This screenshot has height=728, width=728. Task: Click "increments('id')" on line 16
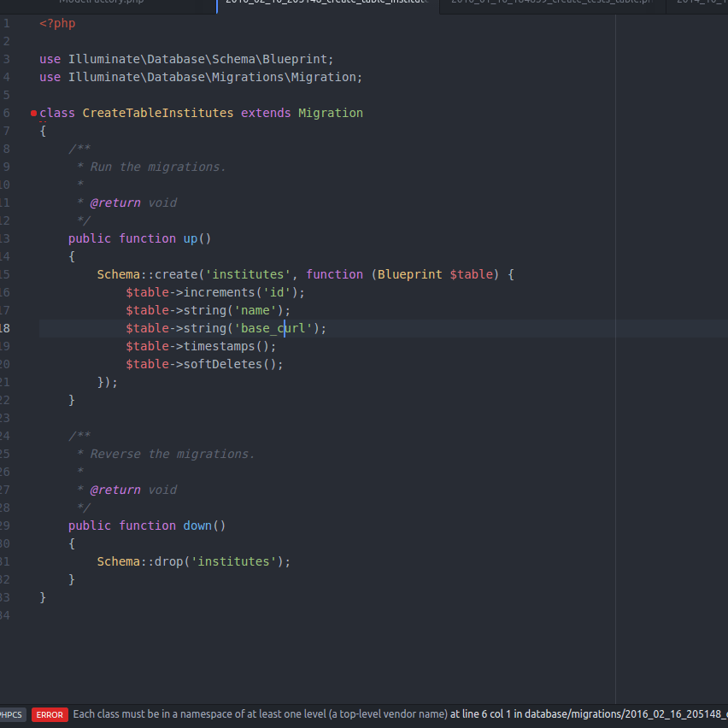point(240,292)
